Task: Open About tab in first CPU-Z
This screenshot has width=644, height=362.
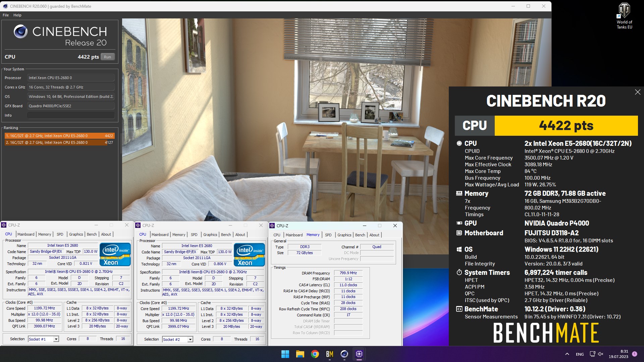Action: [x=106, y=234]
